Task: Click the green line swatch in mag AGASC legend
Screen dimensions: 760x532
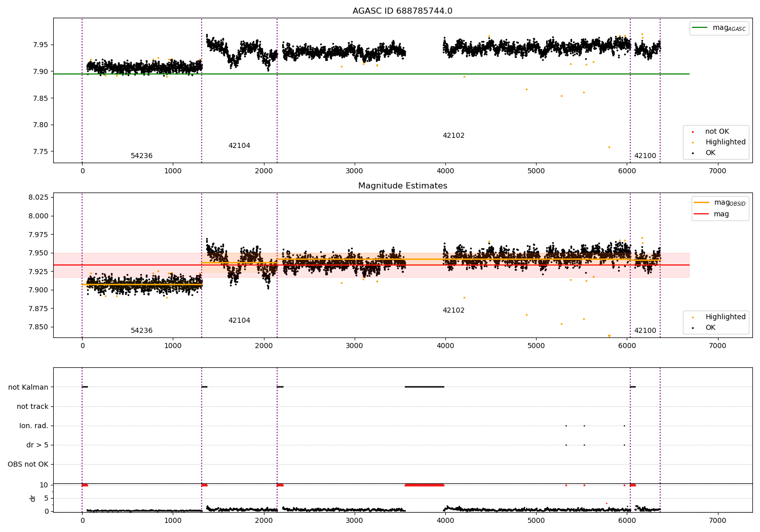Action: click(700, 28)
